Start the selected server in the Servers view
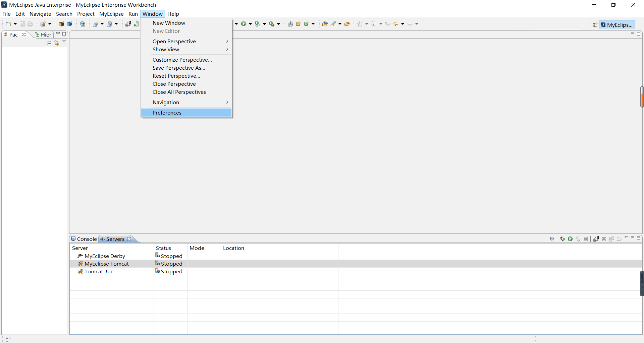644x343 pixels. [x=570, y=239]
